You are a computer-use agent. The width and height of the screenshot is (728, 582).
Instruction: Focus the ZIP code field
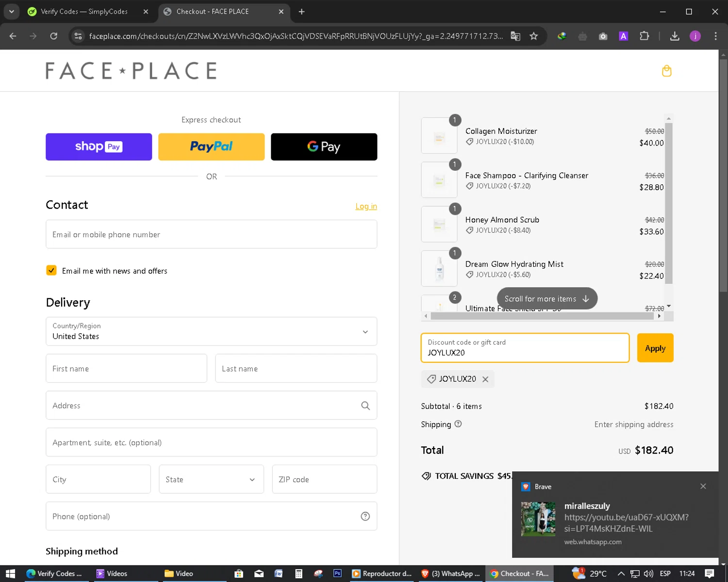324,479
